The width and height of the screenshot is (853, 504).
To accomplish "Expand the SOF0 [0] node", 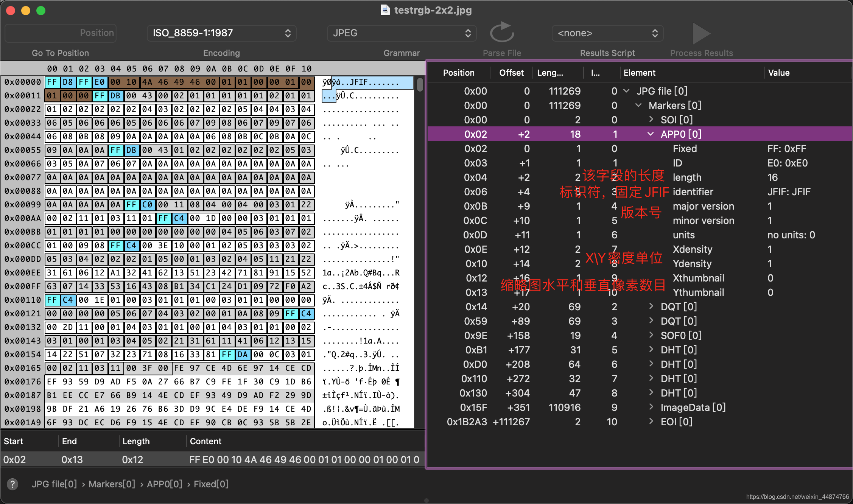I will tap(651, 335).
